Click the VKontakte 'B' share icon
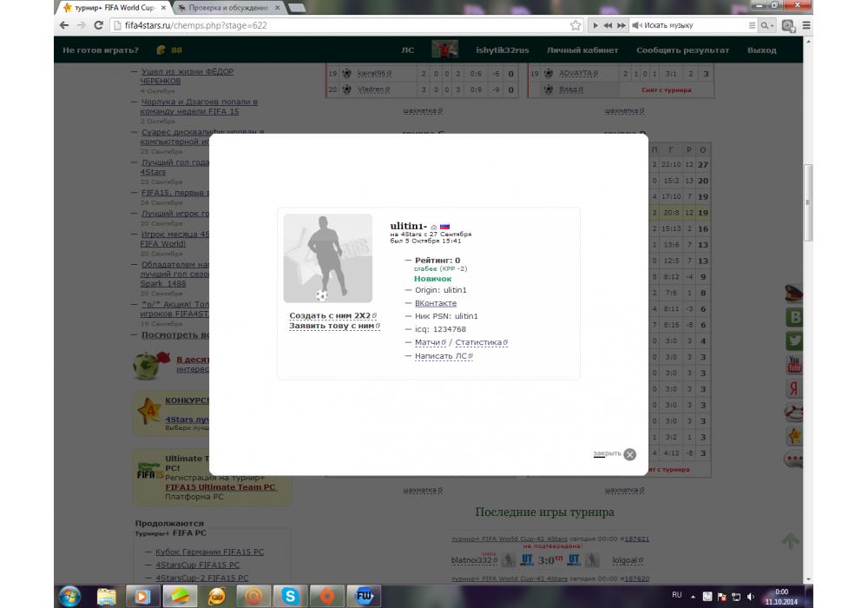Viewport: 868px width, 608px height. pos(794,317)
